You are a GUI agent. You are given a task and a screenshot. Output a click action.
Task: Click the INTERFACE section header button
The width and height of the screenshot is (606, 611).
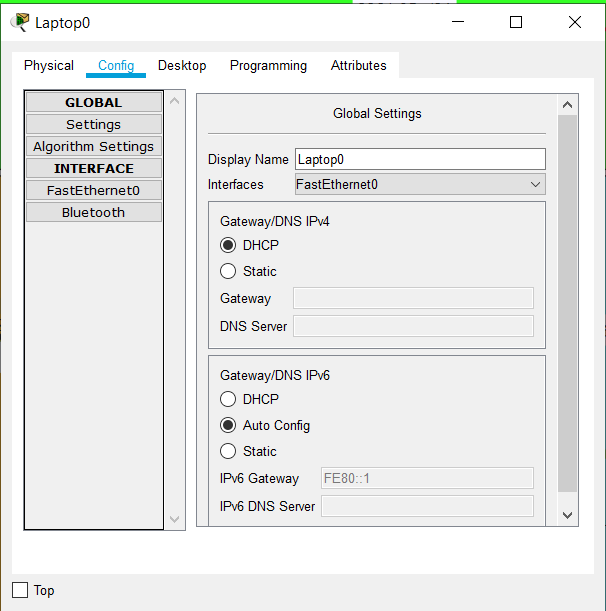tap(94, 168)
